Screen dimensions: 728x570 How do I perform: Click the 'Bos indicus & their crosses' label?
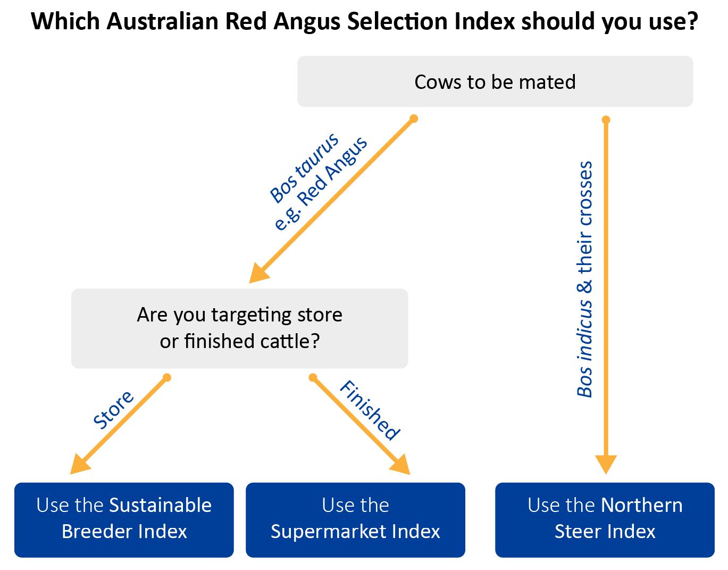coord(585,279)
